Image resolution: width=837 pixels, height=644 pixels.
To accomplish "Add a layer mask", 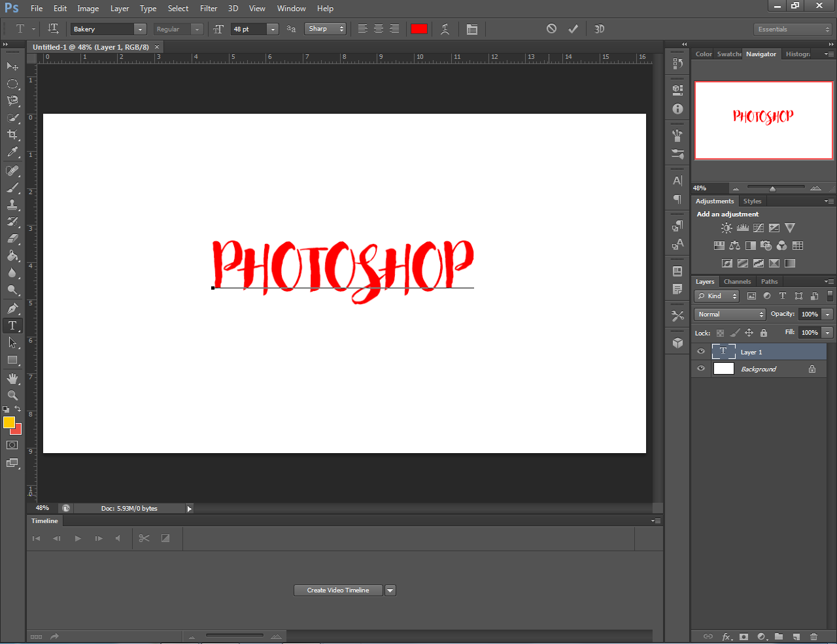I will pos(743,636).
